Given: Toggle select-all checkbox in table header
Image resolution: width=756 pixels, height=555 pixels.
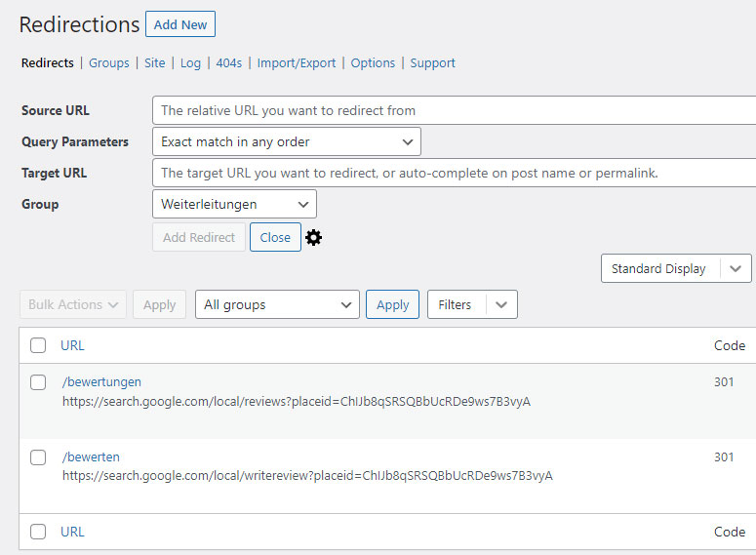Looking at the screenshot, I should coord(38,345).
